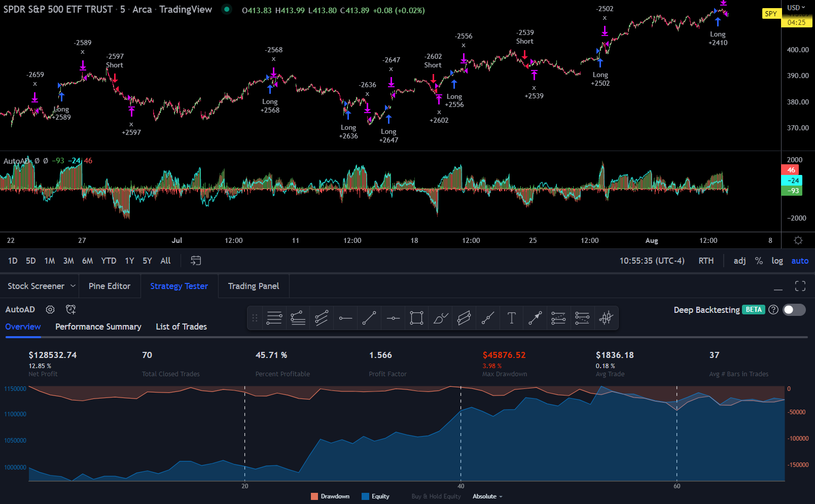The height and width of the screenshot is (504, 815).
Task: Open AutoAD strategy settings gear
Action: (50, 309)
